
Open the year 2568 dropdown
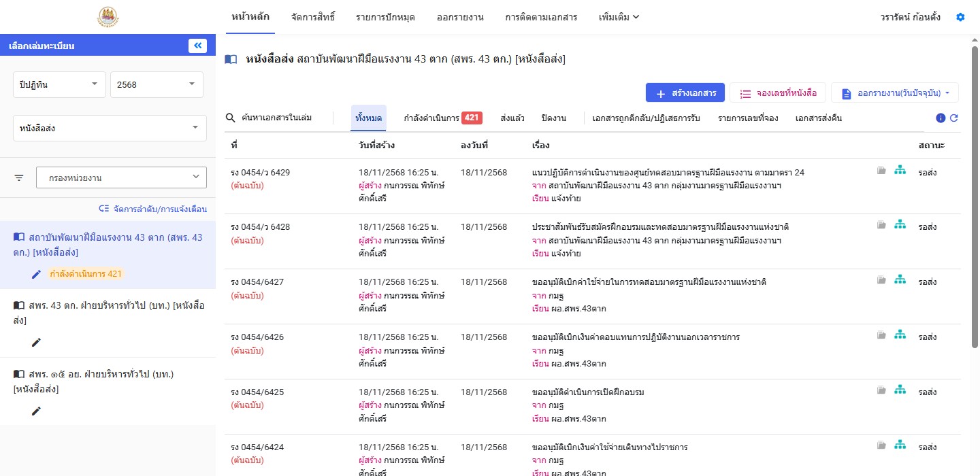[156, 85]
